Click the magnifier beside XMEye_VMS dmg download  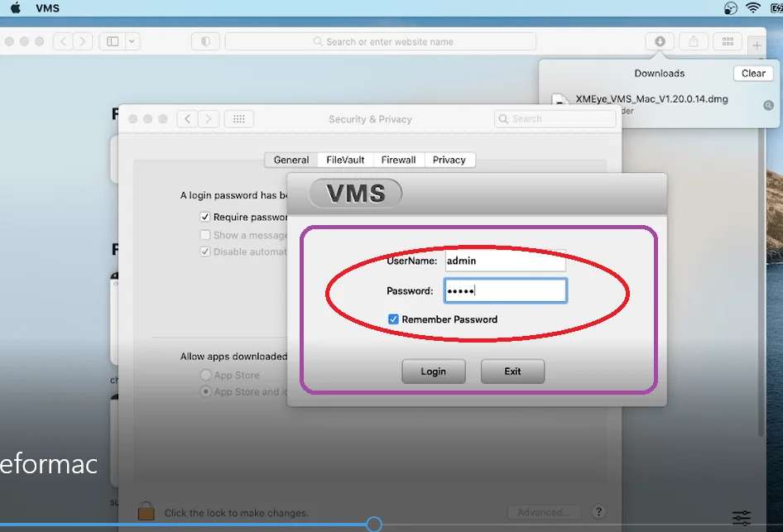pyautogui.click(x=768, y=106)
